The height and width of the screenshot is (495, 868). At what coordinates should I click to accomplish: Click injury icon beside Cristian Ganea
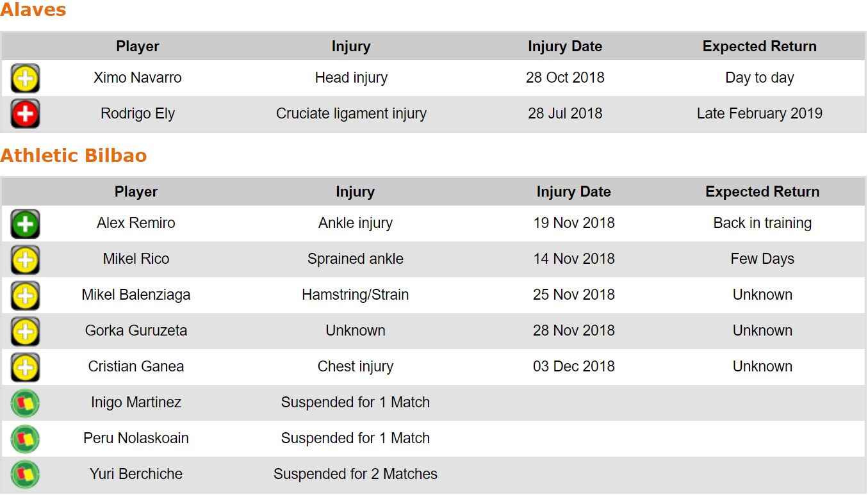click(25, 367)
